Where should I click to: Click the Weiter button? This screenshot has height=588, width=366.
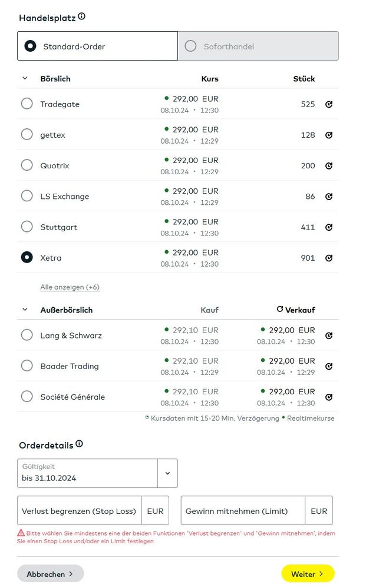tap(308, 573)
